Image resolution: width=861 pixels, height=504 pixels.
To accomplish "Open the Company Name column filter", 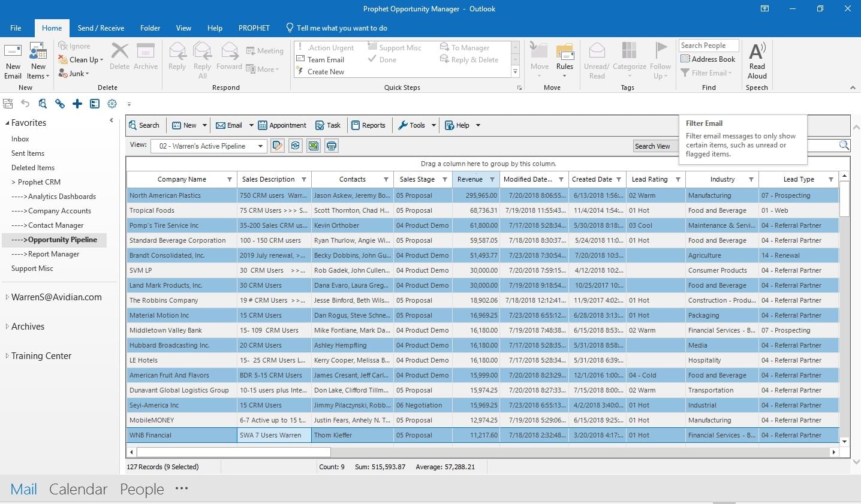I will 230,179.
